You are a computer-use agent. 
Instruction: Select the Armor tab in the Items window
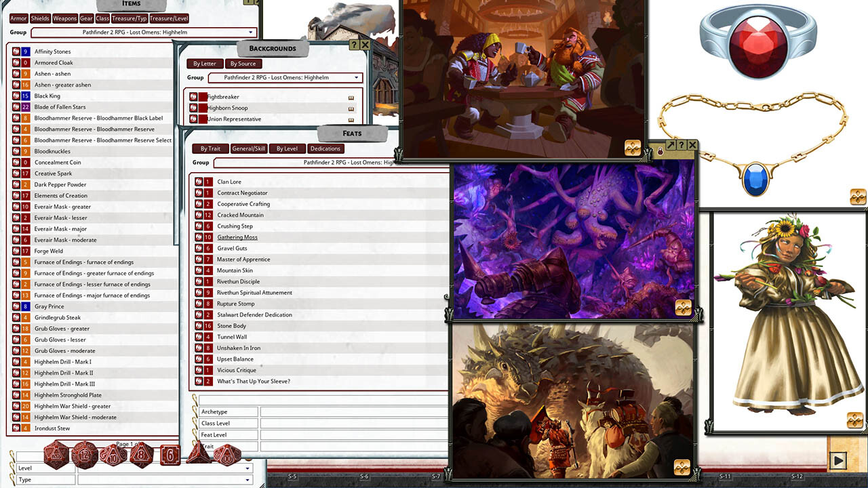18,18
